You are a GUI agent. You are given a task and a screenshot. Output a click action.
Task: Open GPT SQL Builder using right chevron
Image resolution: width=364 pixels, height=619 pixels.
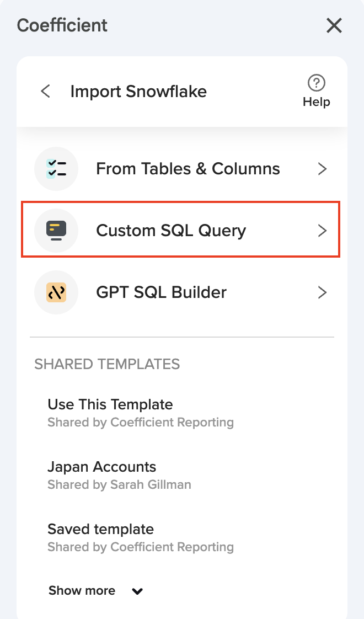pyautogui.click(x=323, y=292)
